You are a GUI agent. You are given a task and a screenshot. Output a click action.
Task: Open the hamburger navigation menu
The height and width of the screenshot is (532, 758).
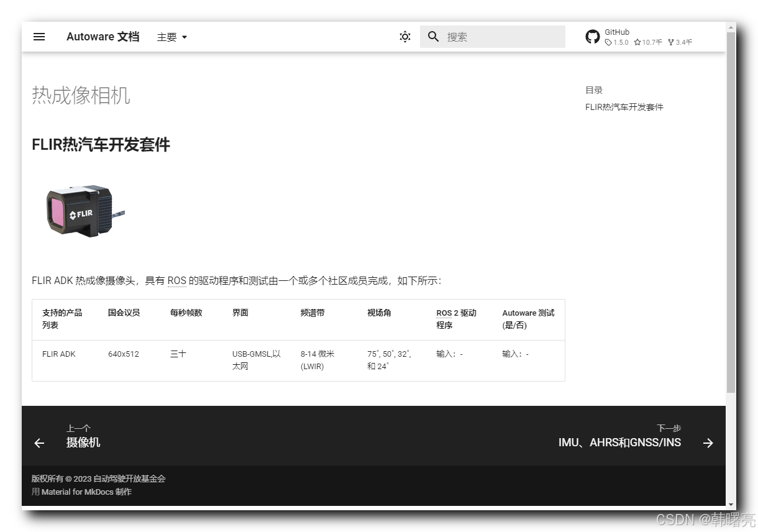[39, 37]
